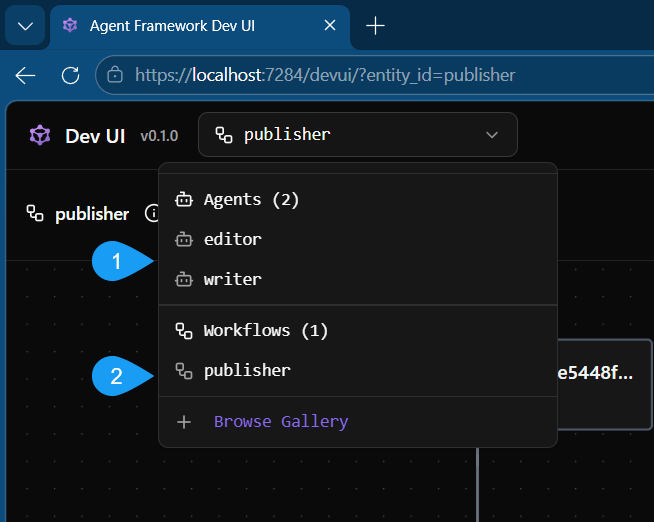Open a new browser tab

[375, 26]
